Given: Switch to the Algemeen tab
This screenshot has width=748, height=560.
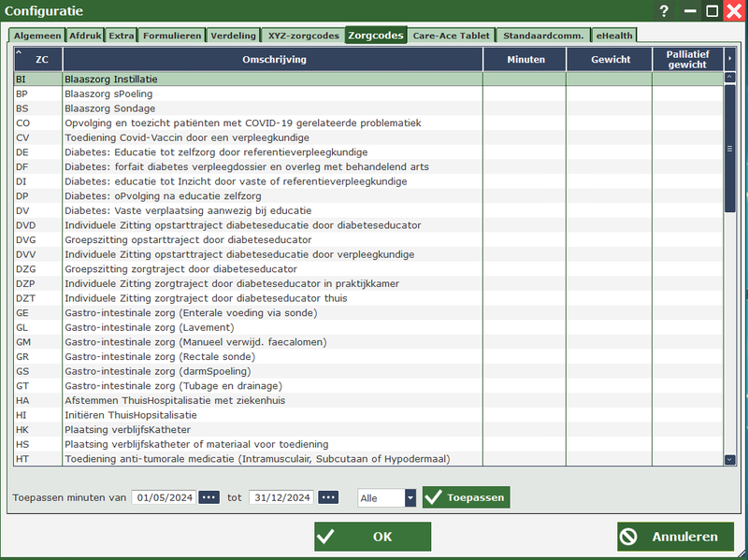Looking at the screenshot, I should pyautogui.click(x=36, y=36).
